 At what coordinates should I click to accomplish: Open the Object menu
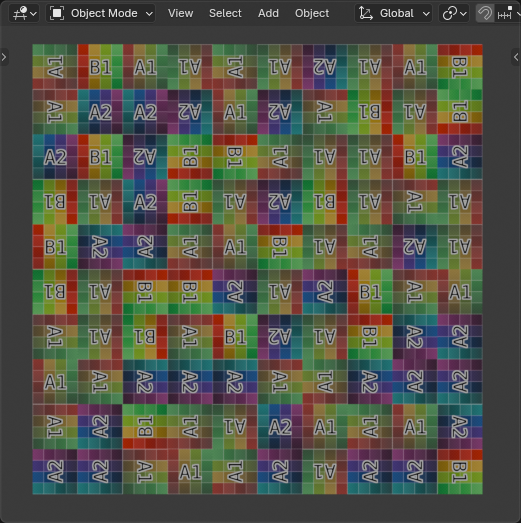tap(312, 13)
